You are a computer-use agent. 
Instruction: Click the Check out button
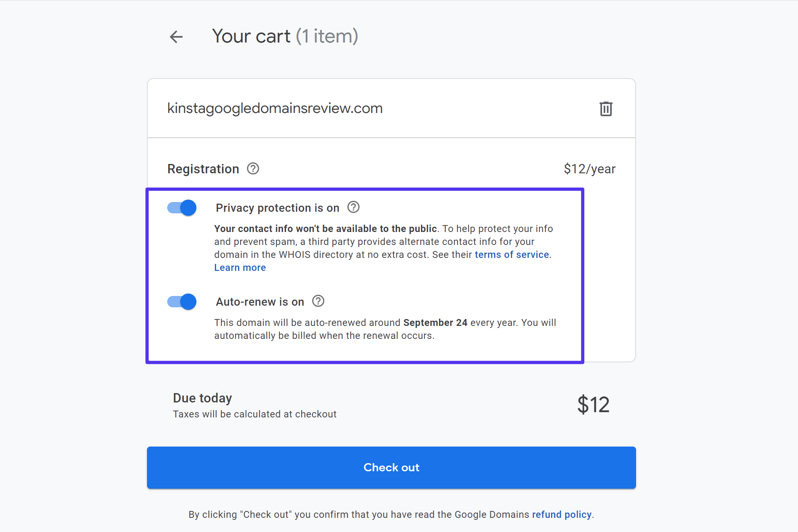pyautogui.click(x=391, y=467)
